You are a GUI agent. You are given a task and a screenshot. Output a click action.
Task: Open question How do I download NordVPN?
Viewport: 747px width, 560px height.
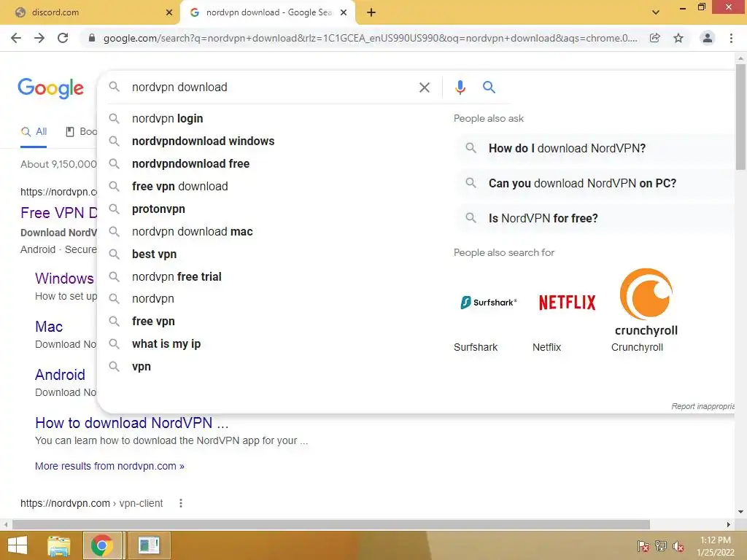(595, 149)
